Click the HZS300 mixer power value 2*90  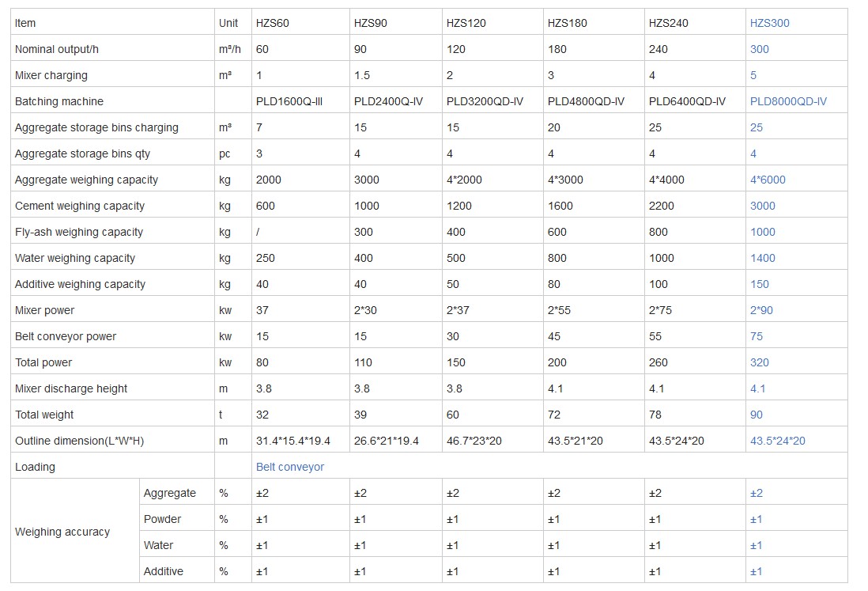tap(761, 310)
